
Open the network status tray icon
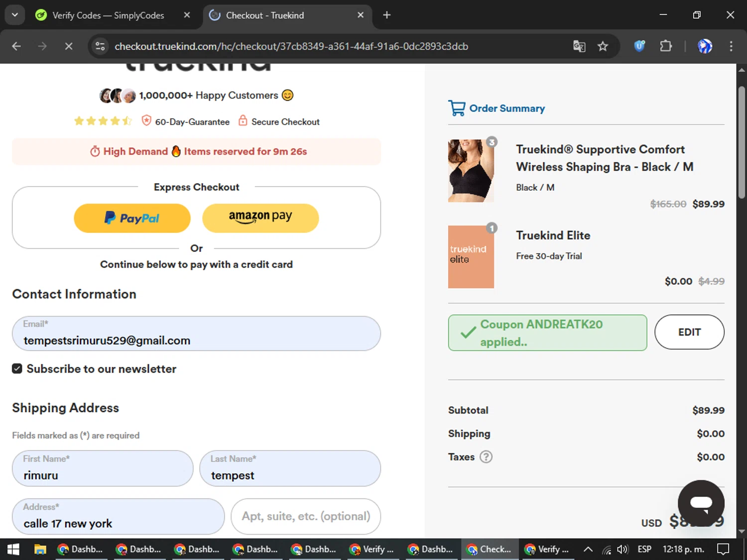click(x=607, y=550)
